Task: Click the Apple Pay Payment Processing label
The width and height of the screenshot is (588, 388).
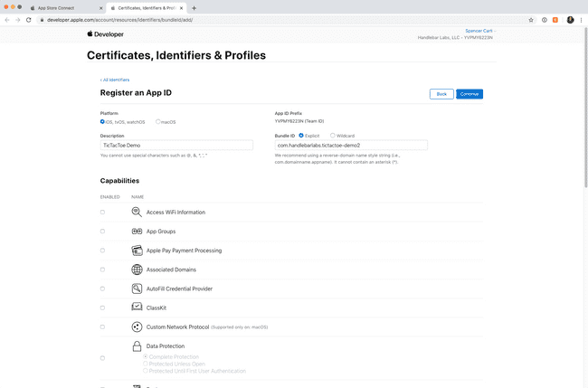Action: (x=184, y=251)
